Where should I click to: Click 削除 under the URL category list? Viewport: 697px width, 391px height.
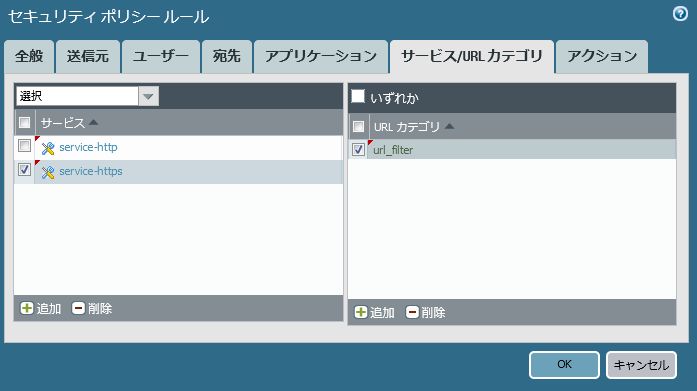tap(433, 312)
